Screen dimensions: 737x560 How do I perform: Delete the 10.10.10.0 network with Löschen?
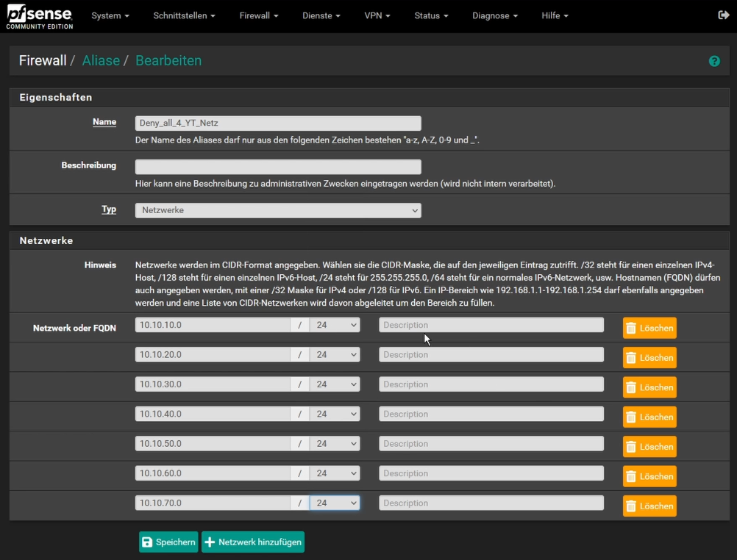649,328
